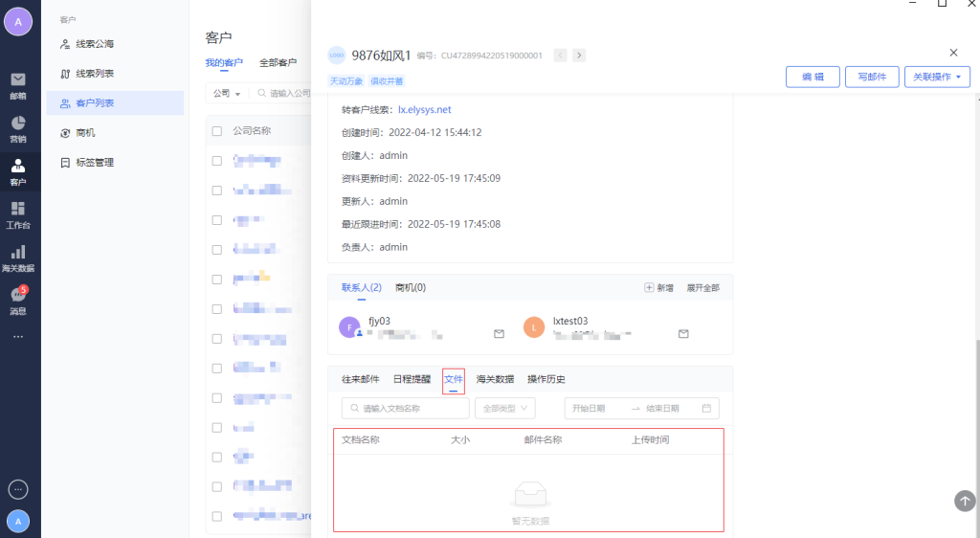
Task: Click the 请输入文档名称 search field
Action: click(406, 408)
